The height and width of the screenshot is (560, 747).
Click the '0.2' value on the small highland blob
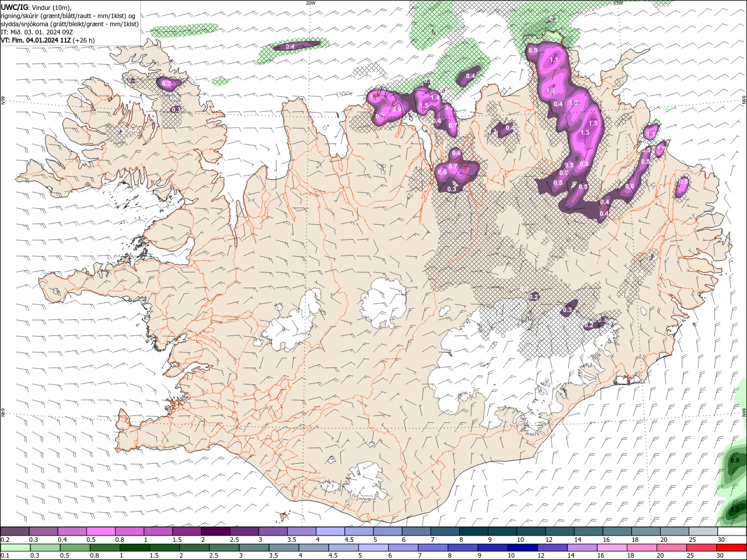pos(533,297)
